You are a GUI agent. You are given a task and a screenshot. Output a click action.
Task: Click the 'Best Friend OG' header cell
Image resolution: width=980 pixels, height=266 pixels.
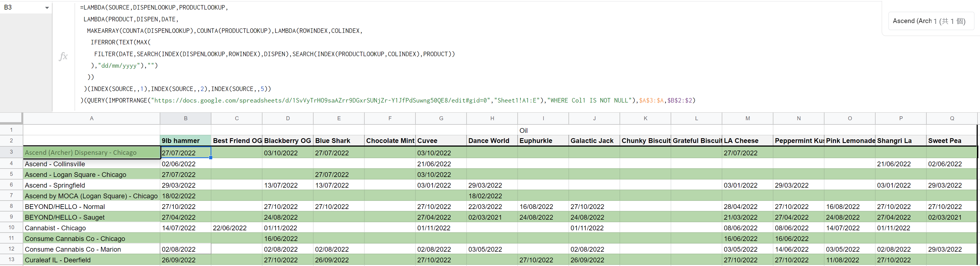237,140
